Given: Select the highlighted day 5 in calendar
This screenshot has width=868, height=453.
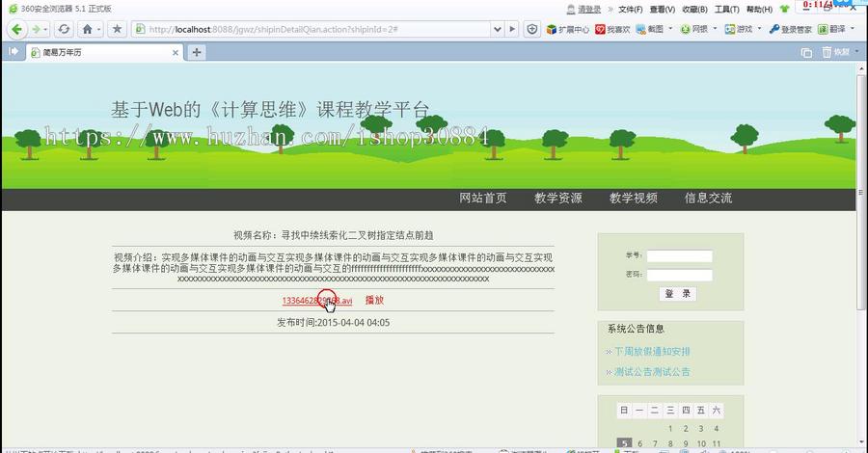Looking at the screenshot, I should click(624, 443).
